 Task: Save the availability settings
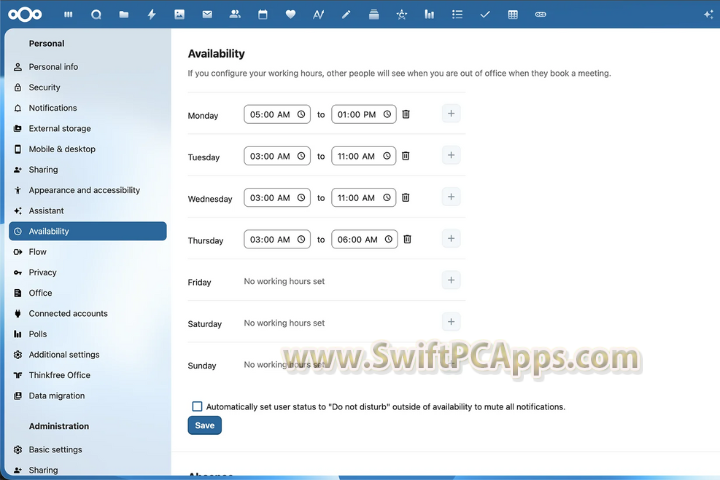click(x=205, y=425)
